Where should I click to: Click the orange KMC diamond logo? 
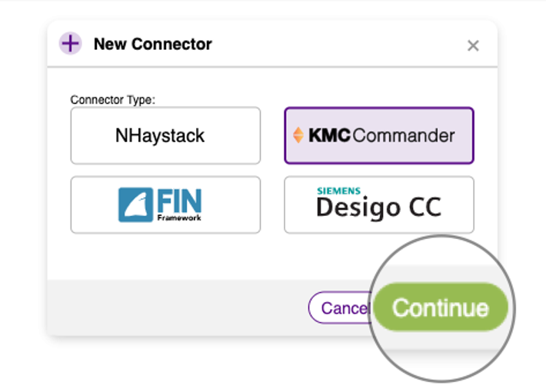(x=298, y=136)
